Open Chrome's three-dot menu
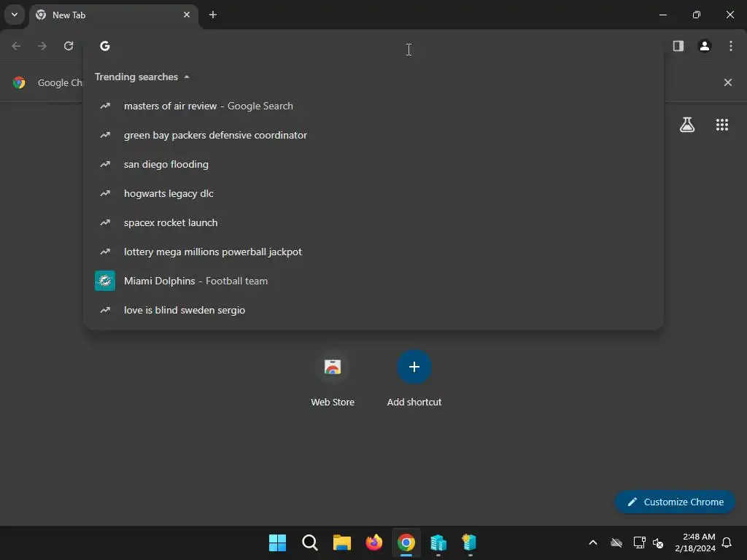This screenshot has height=560, width=747. (x=731, y=46)
